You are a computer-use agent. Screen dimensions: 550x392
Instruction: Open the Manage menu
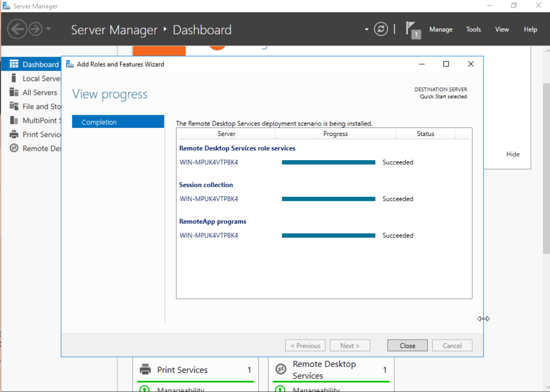pyautogui.click(x=441, y=29)
